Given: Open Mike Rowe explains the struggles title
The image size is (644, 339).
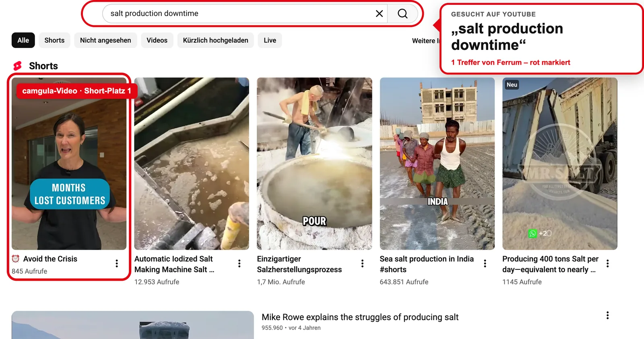Looking at the screenshot, I should 360,317.
